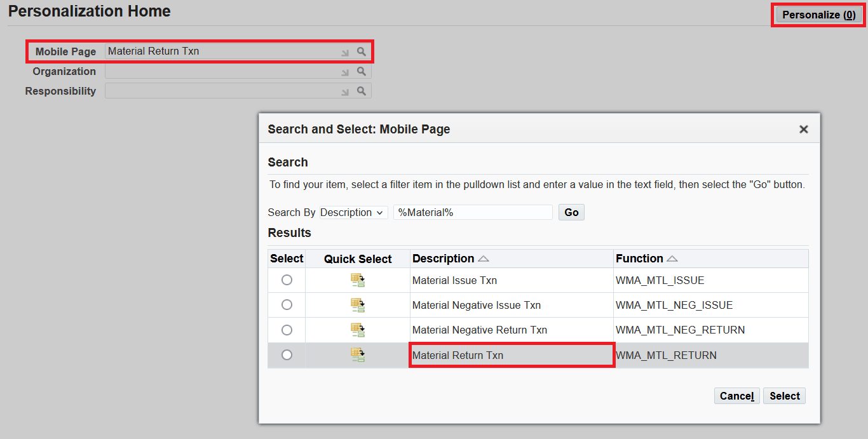This screenshot has height=439, width=868.
Task: Open the Search By dropdown
Action: coord(353,212)
